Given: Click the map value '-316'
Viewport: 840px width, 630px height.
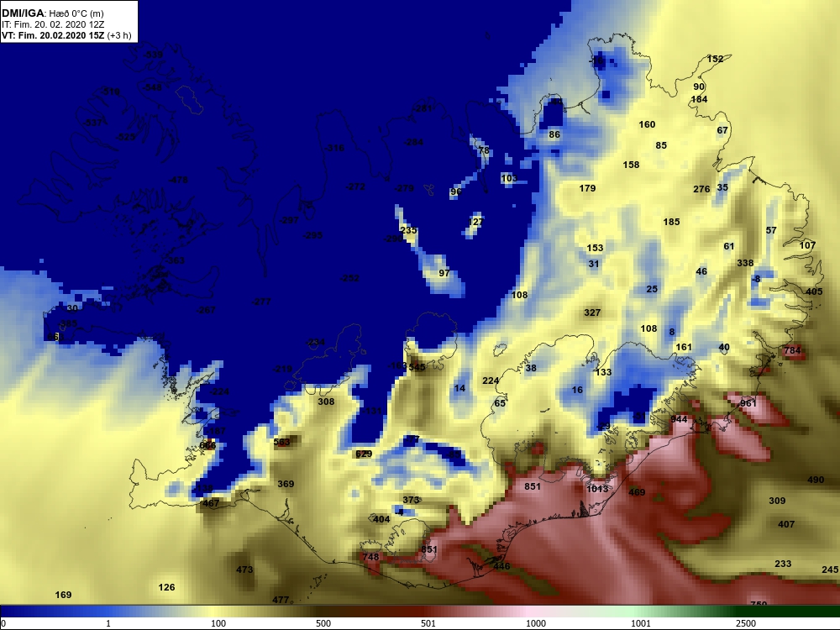Looking at the screenshot, I should tap(335, 148).
